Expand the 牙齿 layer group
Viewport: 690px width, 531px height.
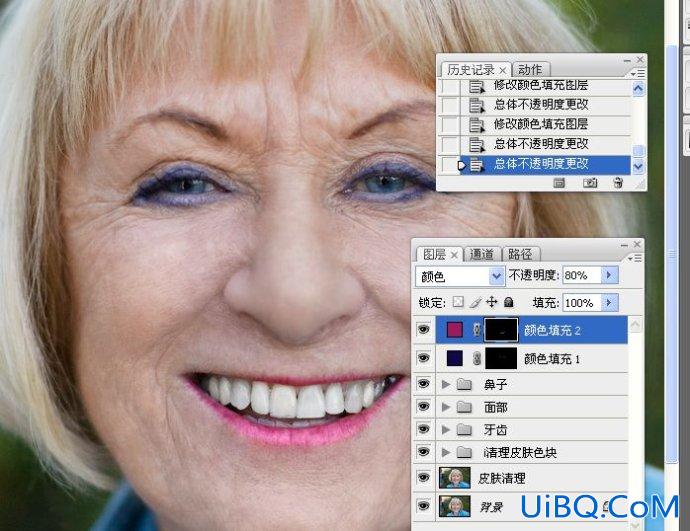[x=446, y=429]
